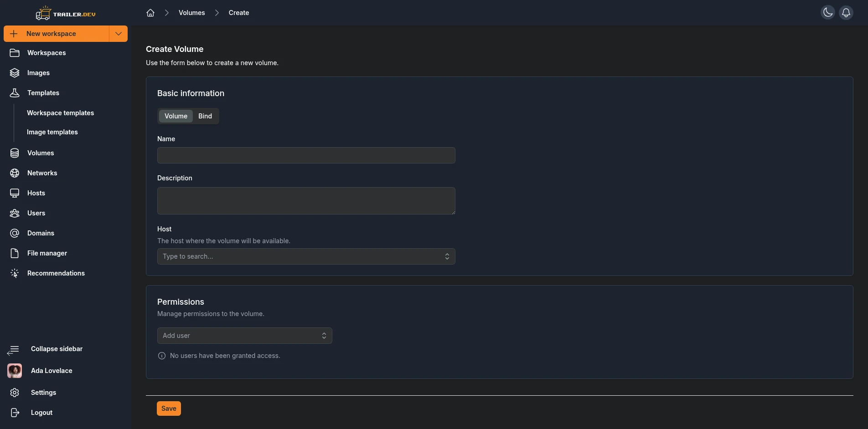
Task: Click the Create Volume heading
Action: pos(175,49)
